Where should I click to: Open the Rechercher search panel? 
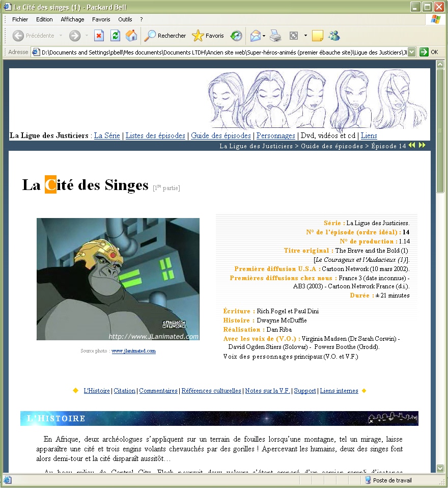coord(165,36)
